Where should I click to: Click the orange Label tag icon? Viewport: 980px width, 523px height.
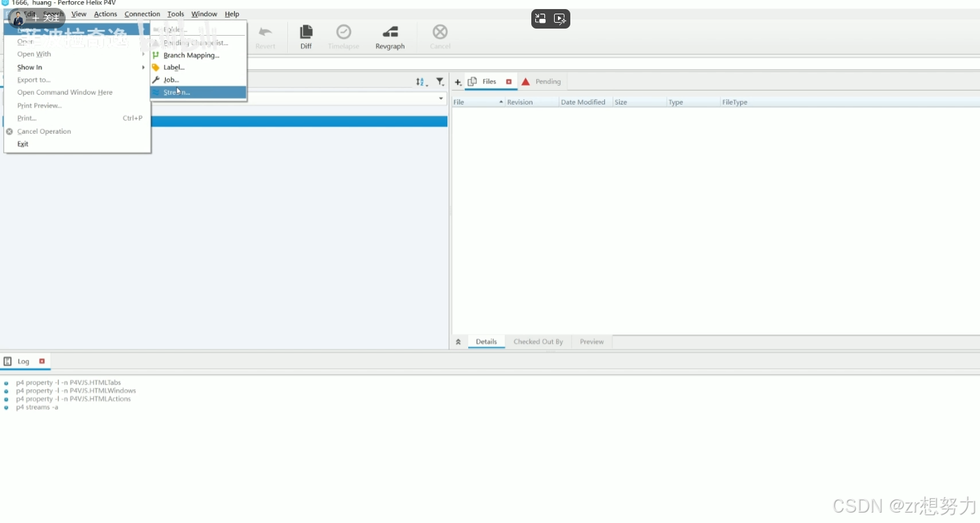point(155,68)
